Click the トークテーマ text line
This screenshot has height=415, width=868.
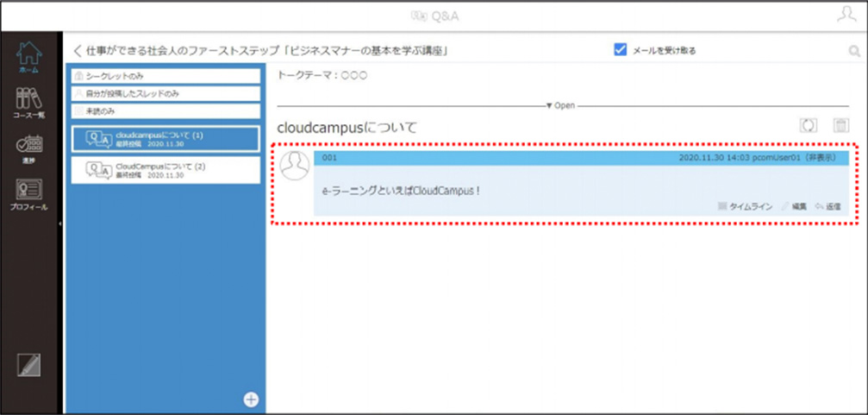pyautogui.click(x=322, y=75)
